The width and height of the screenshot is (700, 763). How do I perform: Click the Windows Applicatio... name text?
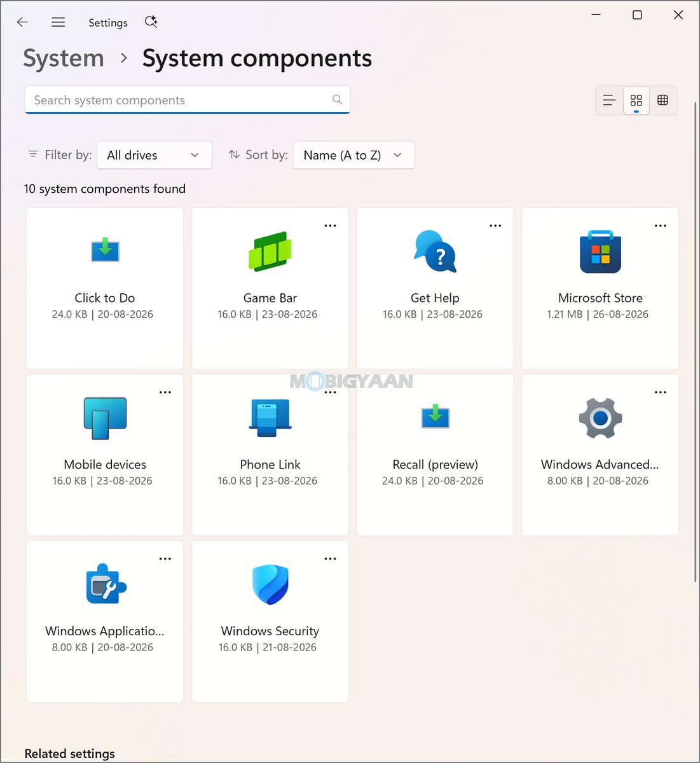(105, 631)
